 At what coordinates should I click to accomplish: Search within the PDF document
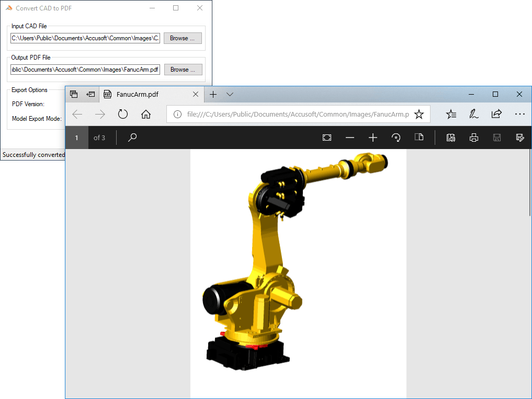pos(132,138)
